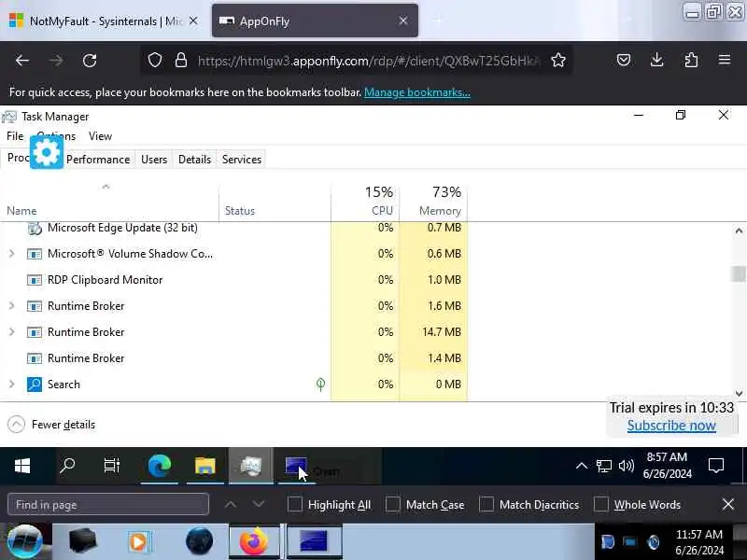Click the remote network tray icon

click(603, 466)
